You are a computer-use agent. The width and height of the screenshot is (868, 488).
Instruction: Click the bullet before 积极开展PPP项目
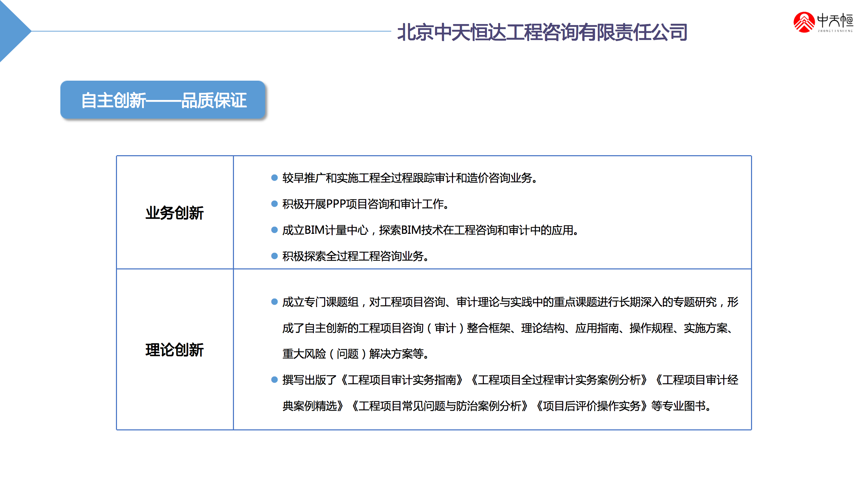(x=275, y=204)
